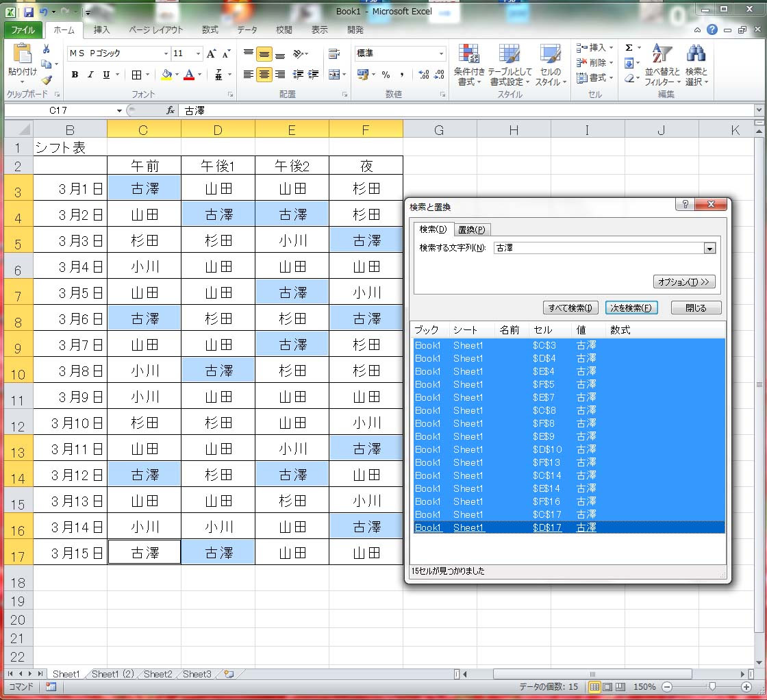Screen dimensions: 767x700
Task: Switch to the 数式 ribbon tab
Action: tap(210, 30)
